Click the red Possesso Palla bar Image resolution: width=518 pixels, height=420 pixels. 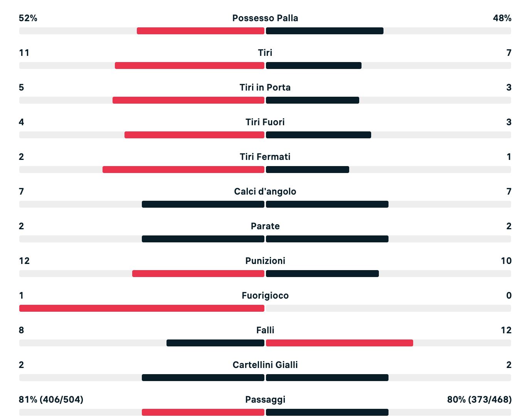(x=200, y=31)
